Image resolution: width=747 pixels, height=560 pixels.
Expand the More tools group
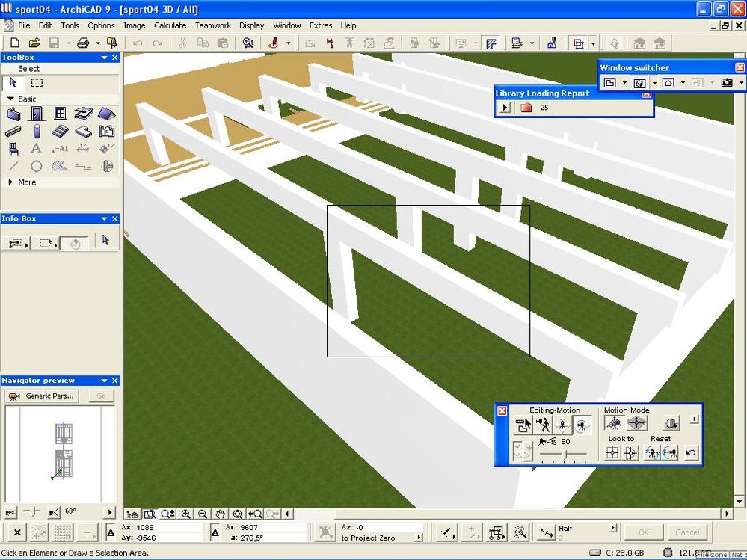(x=10, y=182)
